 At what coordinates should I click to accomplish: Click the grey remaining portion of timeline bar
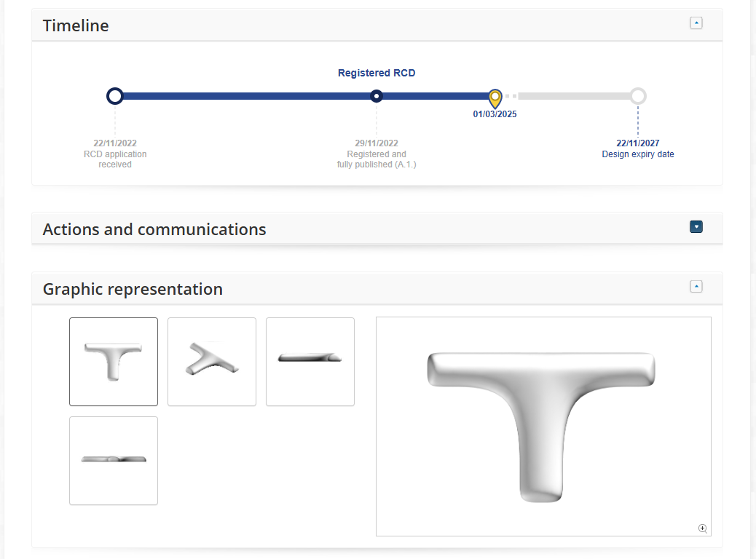point(574,96)
